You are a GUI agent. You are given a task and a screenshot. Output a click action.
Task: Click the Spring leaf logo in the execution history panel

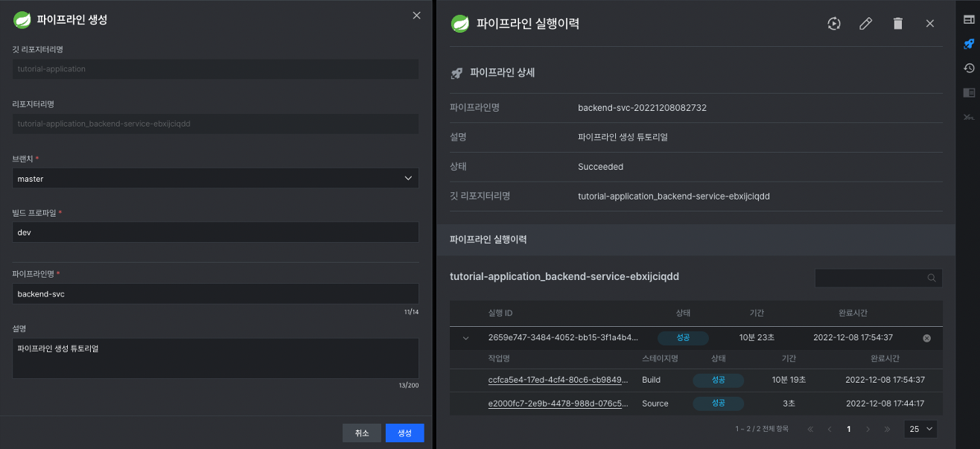[459, 24]
